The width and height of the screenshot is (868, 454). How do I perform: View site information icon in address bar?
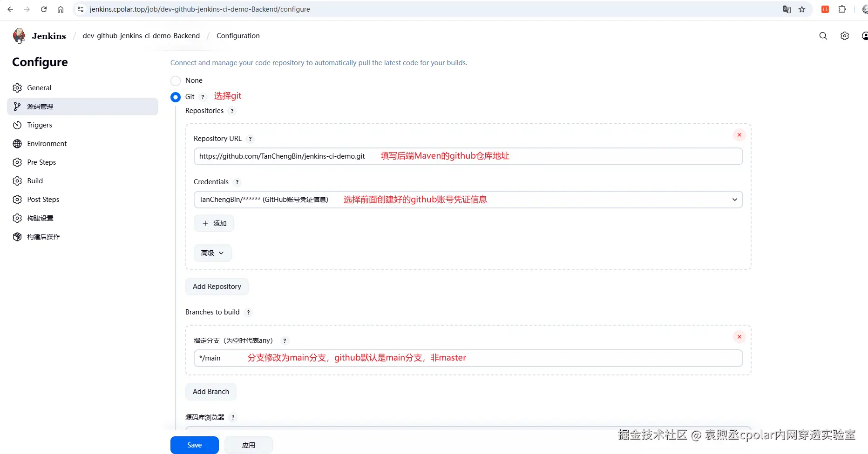[81, 9]
